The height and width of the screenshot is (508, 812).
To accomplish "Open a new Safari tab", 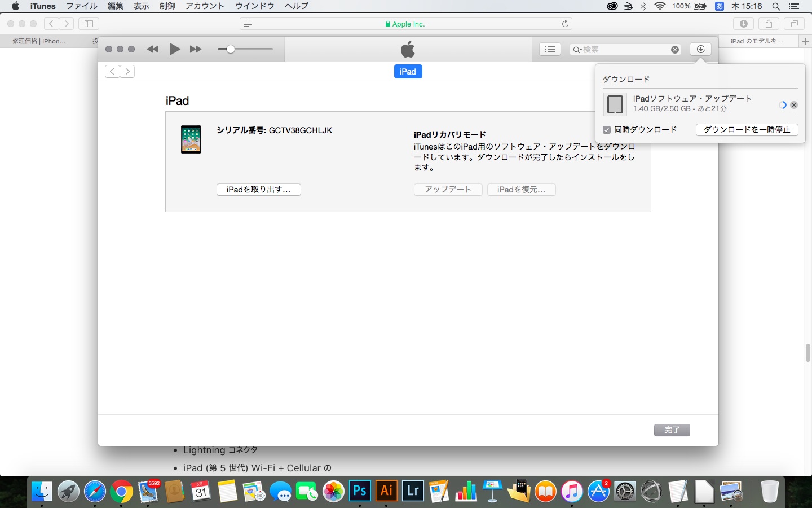I will 805,41.
